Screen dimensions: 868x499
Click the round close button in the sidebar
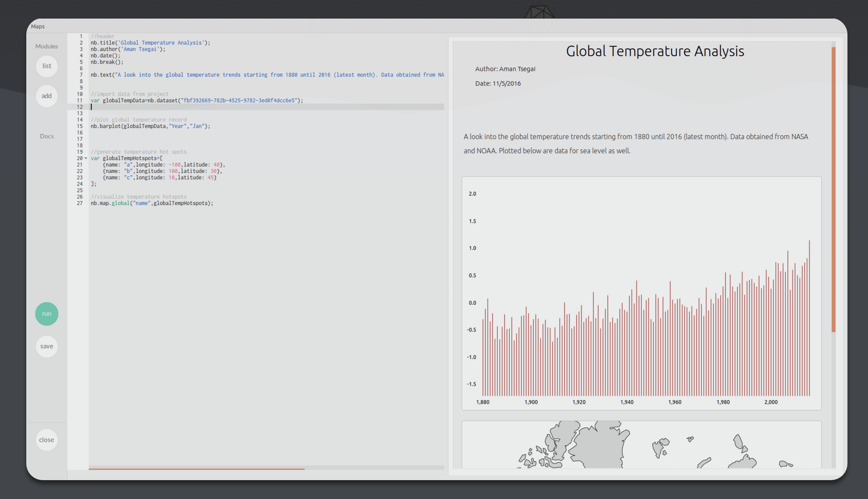tap(47, 440)
